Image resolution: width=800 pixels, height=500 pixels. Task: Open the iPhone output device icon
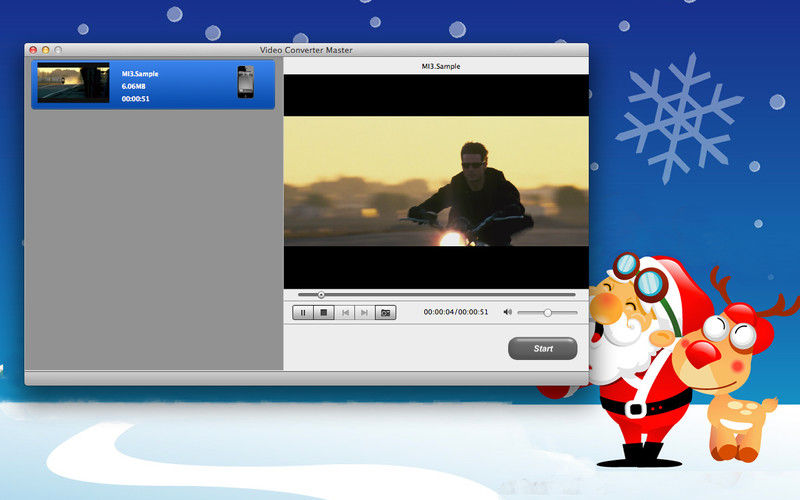[245, 82]
